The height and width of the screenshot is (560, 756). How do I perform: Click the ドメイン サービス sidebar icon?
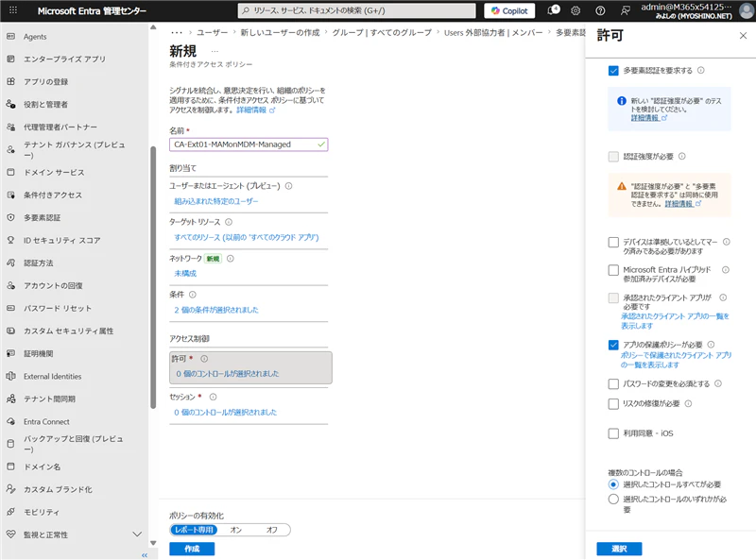[10, 172]
